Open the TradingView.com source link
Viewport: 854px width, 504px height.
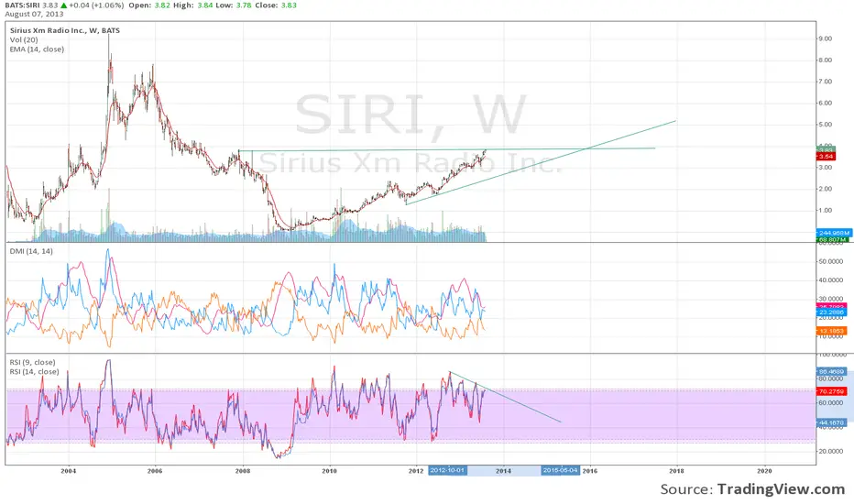click(781, 489)
